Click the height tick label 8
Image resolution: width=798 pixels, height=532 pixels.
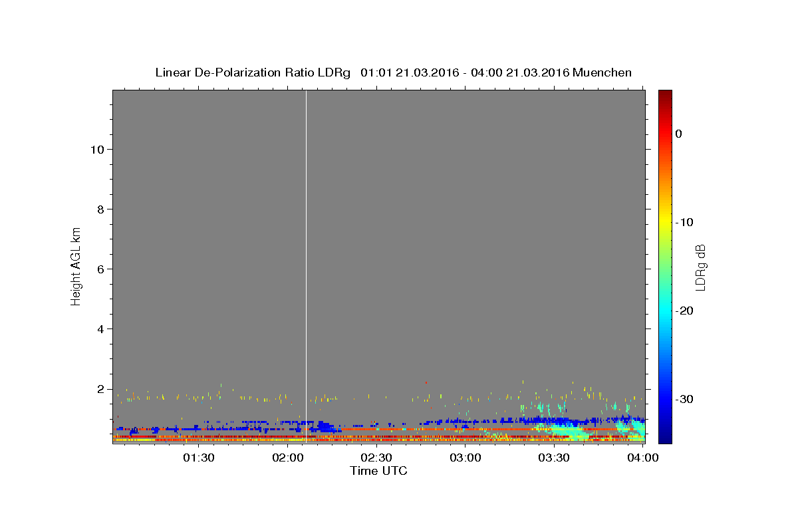click(99, 209)
